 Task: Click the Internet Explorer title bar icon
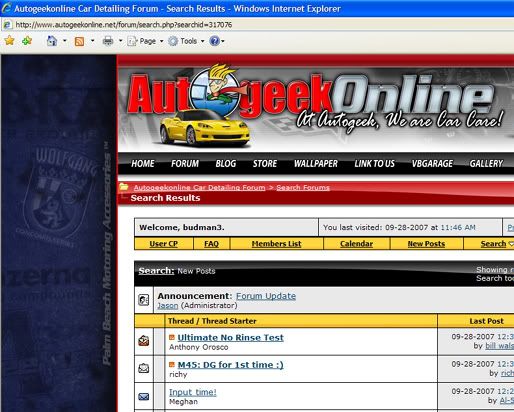pos(6,8)
